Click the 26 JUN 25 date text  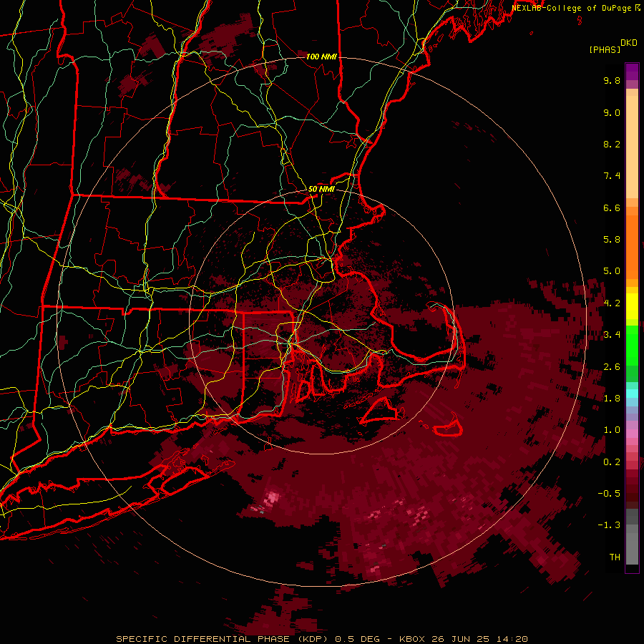click(x=460, y=639)
